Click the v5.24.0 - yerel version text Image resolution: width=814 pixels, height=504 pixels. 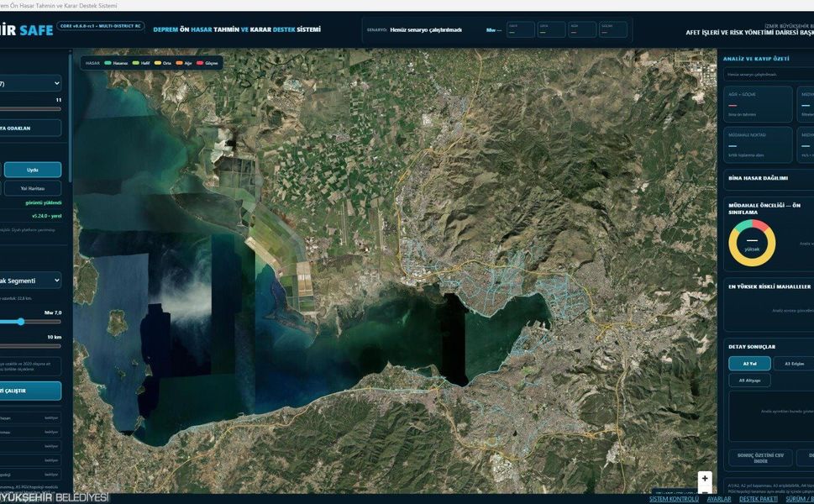[x=47, y=216]
